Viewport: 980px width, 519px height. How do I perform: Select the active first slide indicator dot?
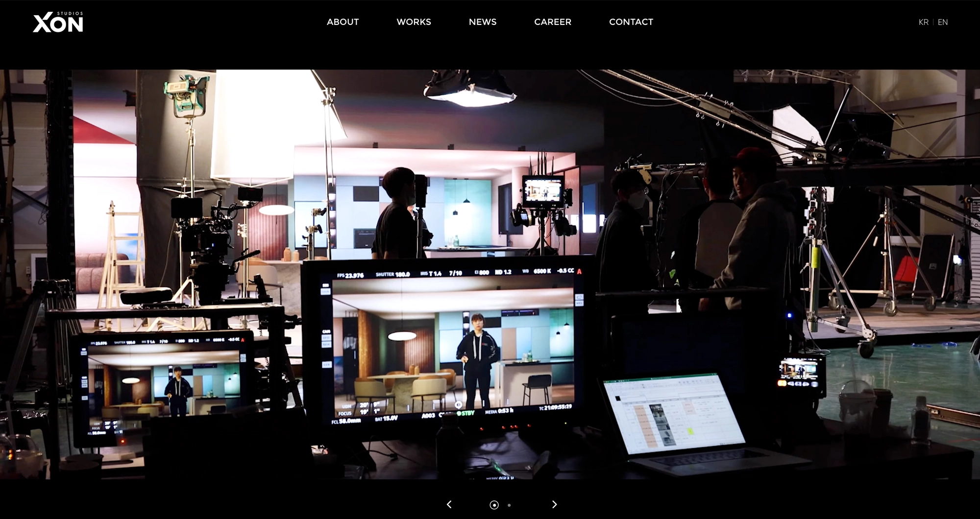click(x=494, y=505)
